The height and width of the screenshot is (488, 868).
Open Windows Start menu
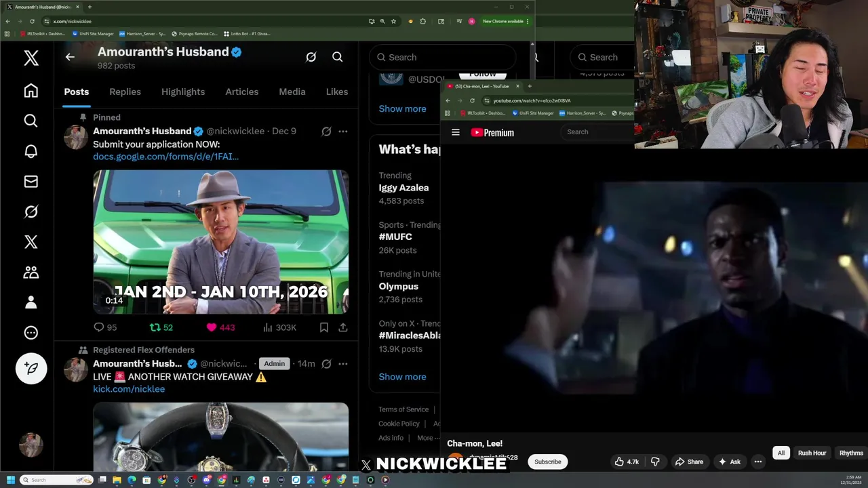(10, 480)
